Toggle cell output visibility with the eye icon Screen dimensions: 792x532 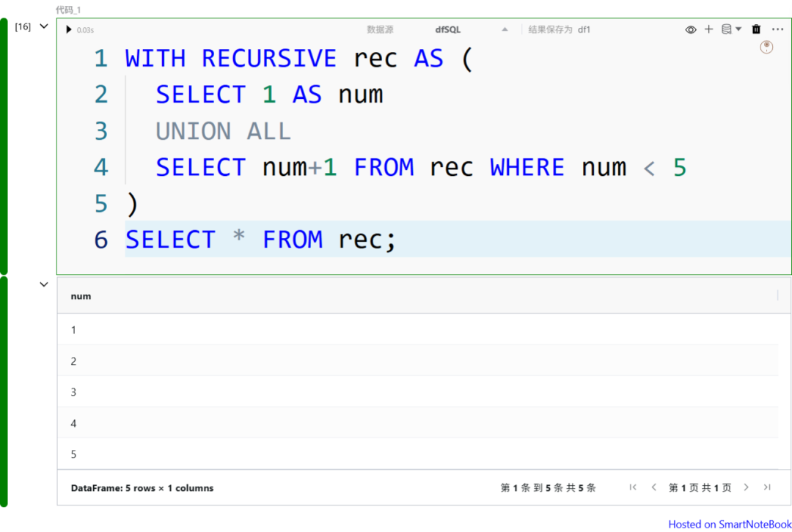[691, 29]
